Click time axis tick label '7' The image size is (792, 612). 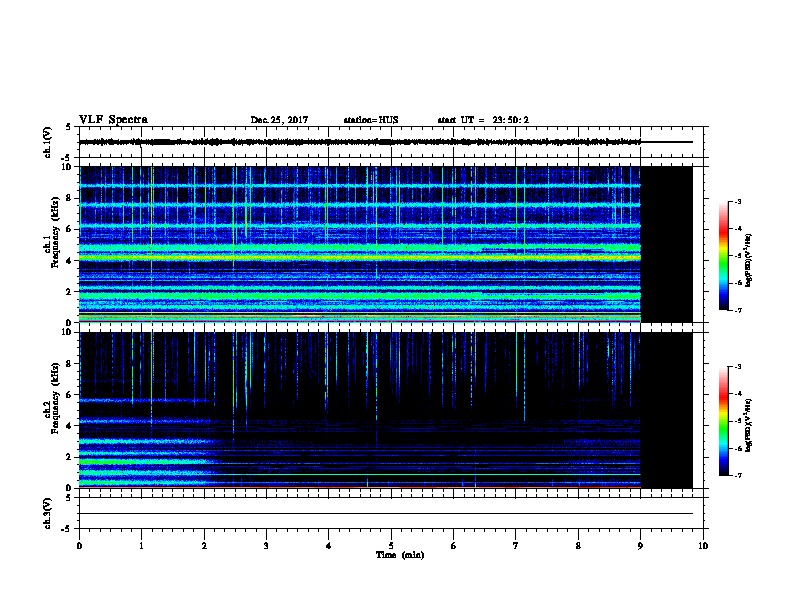click(516, 545)
